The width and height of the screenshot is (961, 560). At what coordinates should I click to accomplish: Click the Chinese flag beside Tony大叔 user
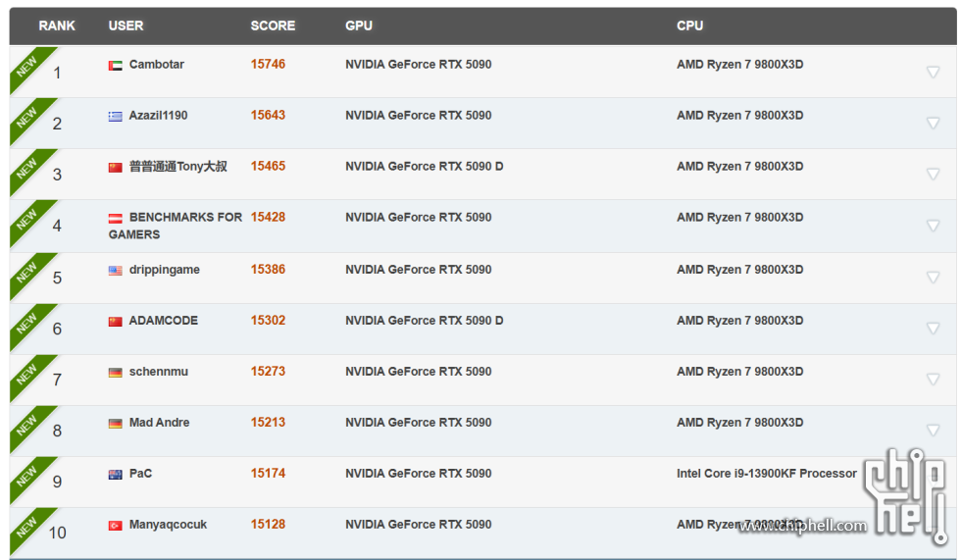[116, 168]
